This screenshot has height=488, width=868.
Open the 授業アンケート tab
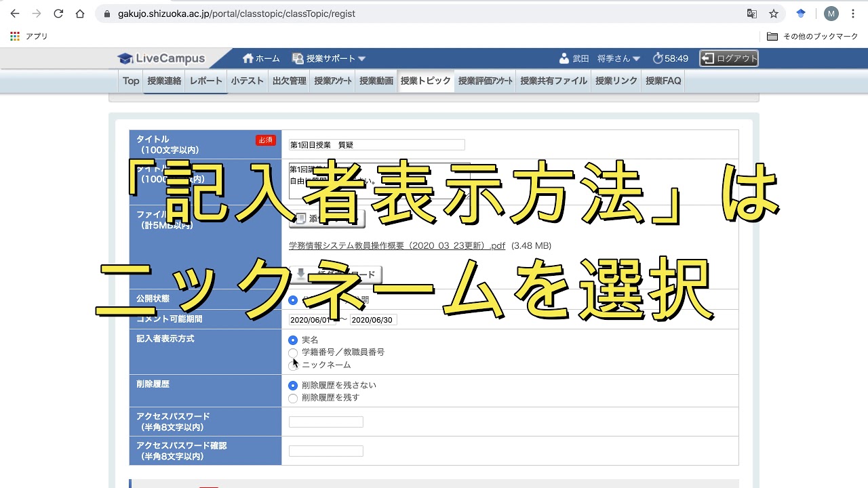pos(333,81)
